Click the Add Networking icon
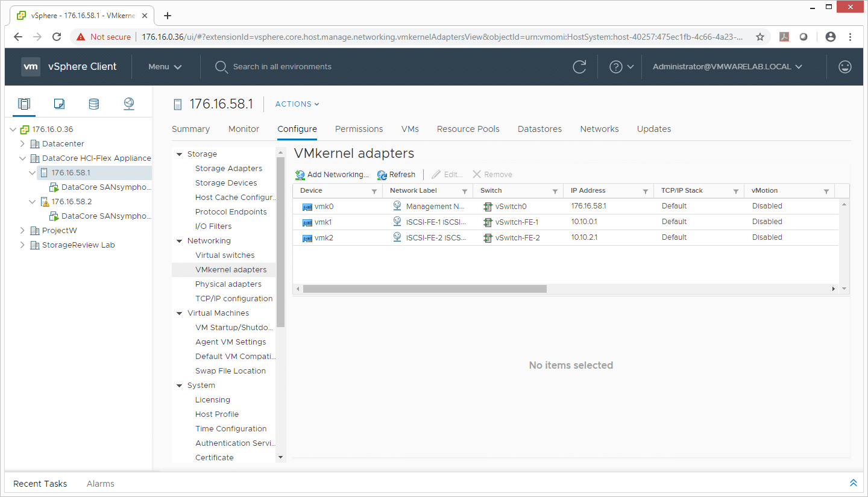The width and height of the screenshot is (868, 497). coord(300,175)
